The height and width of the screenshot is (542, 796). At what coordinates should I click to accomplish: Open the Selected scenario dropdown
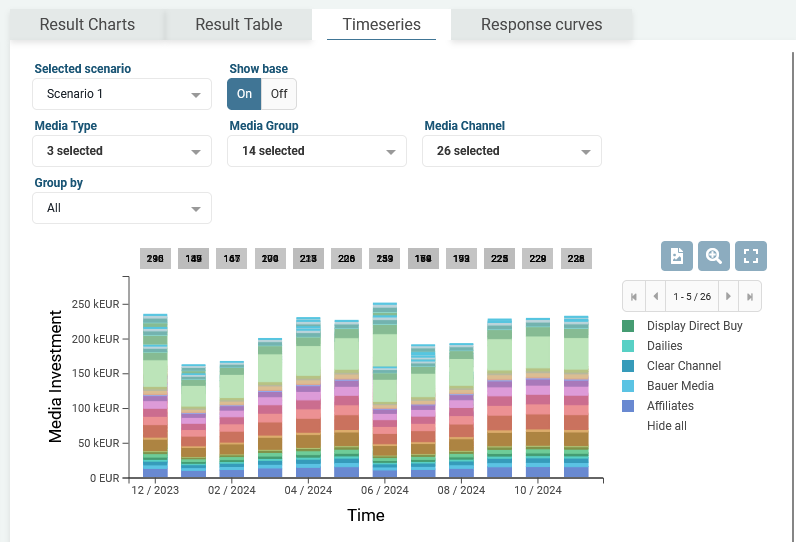point(122,94)
